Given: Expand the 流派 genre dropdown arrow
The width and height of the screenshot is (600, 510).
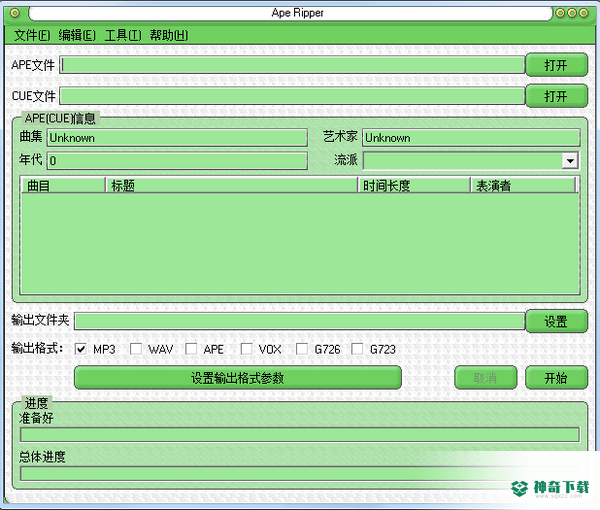Looking at the screenshot, I should (x=570, y=161).
